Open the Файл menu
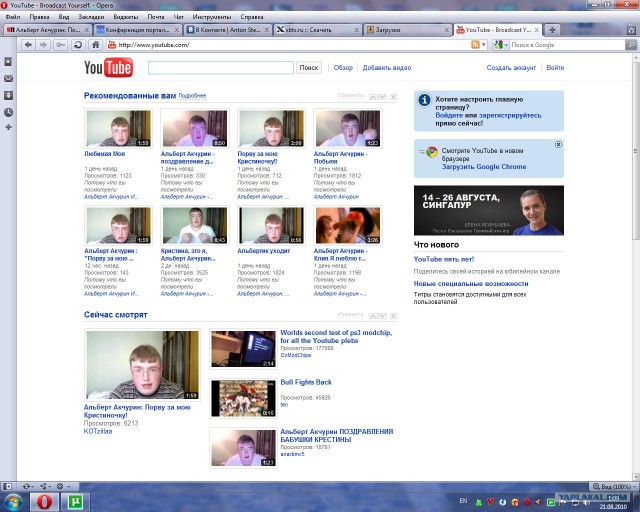 (13, 17)
